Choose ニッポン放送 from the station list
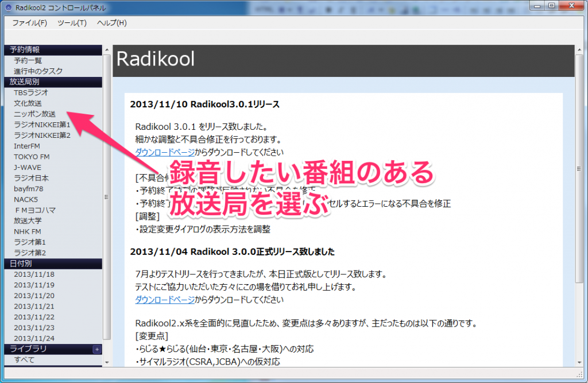This screenshot has width=588, height=383. click(x=35, y=114)
